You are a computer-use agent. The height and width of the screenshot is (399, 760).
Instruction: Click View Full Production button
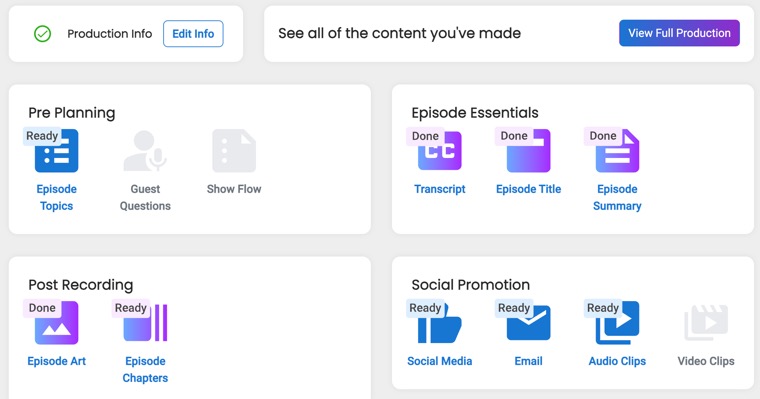679,33
